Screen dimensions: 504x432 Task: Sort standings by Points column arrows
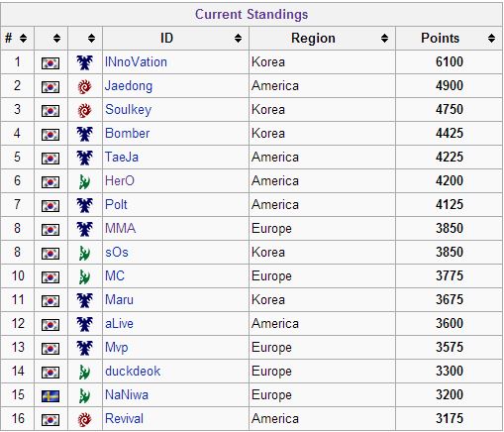pyautogui.click(x=491, y=39)
